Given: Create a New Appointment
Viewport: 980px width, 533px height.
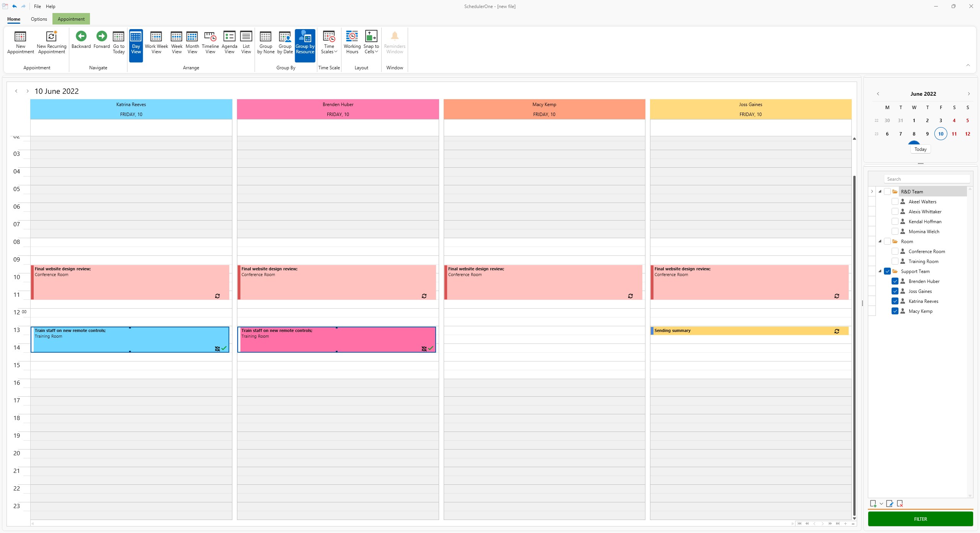Looking at the screenshot, I should pyautogui.click(x=20, y=42).
